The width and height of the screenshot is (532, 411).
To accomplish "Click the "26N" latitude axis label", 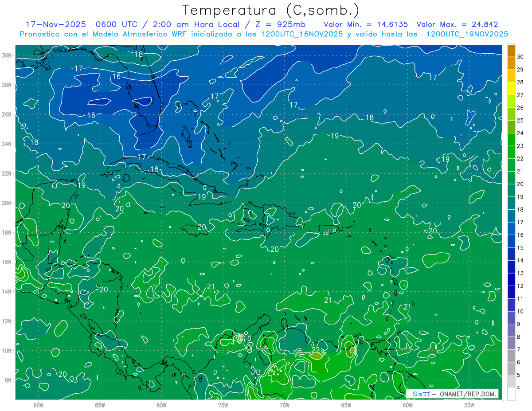I will click(x=6, y=114).
